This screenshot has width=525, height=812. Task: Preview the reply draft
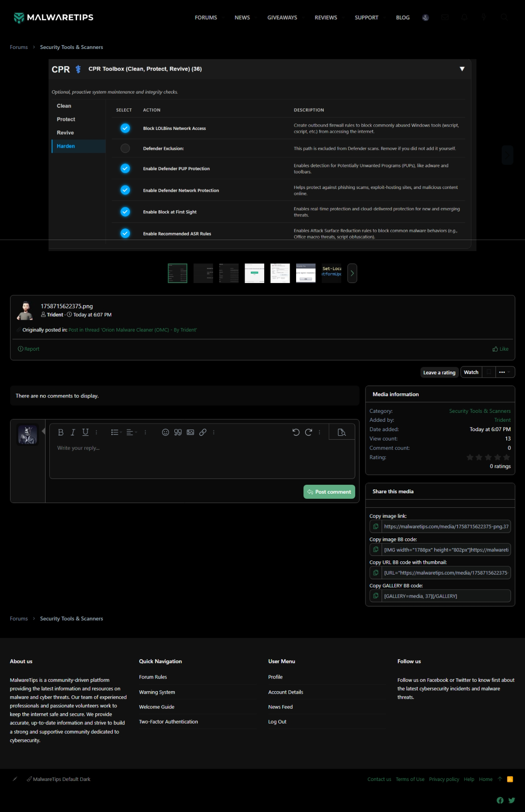342,432
